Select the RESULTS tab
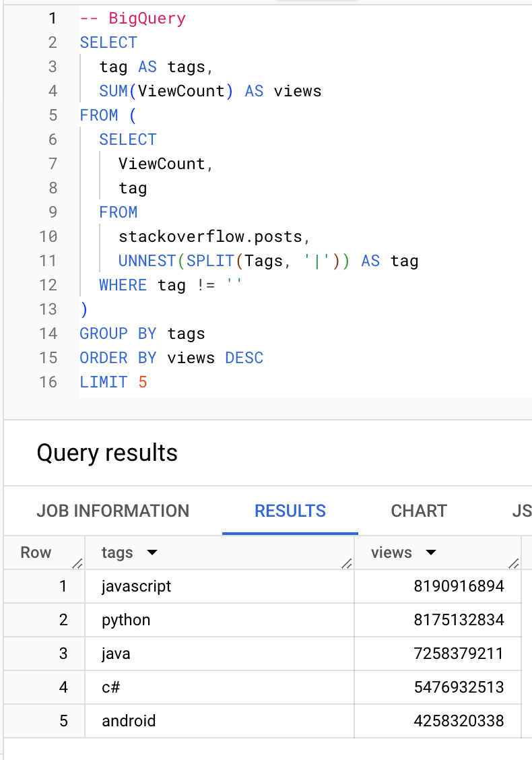 tap(290, 511)
